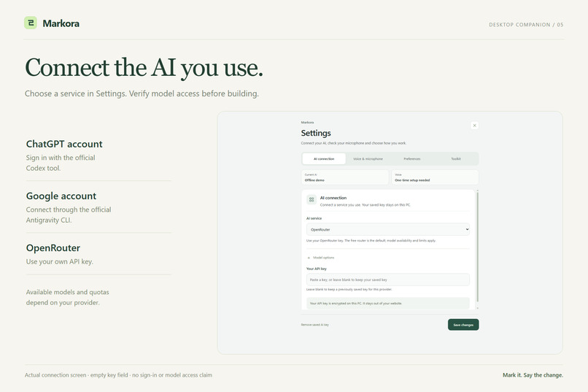The height and width of the screenshot is (392, 588).
Task: Click the Markora logo icon
Action: (x=31, y=23)
